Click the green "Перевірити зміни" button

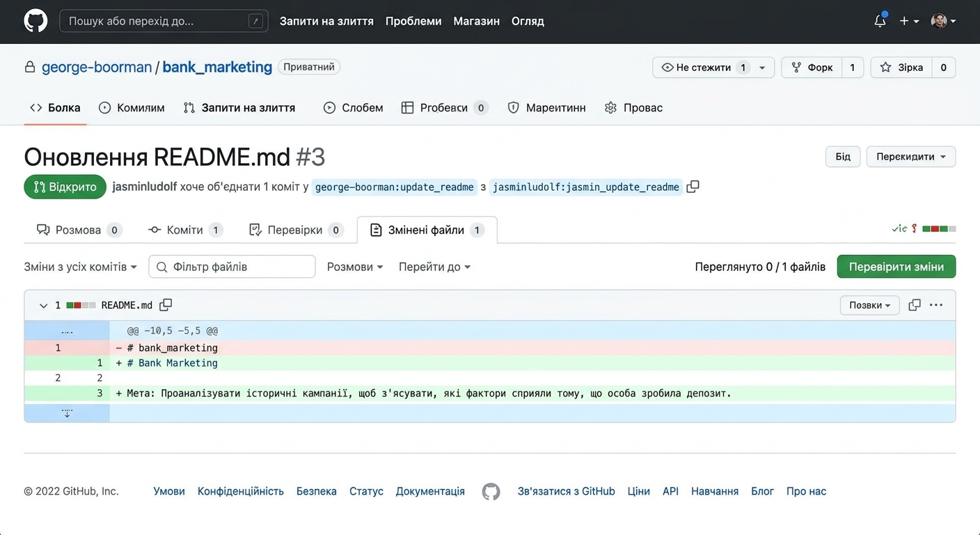point(896,267)
